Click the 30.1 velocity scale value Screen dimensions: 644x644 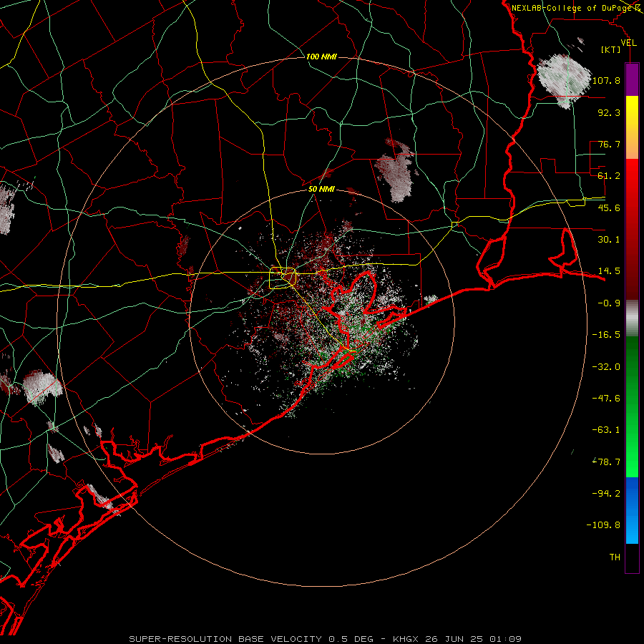point(609,240)
